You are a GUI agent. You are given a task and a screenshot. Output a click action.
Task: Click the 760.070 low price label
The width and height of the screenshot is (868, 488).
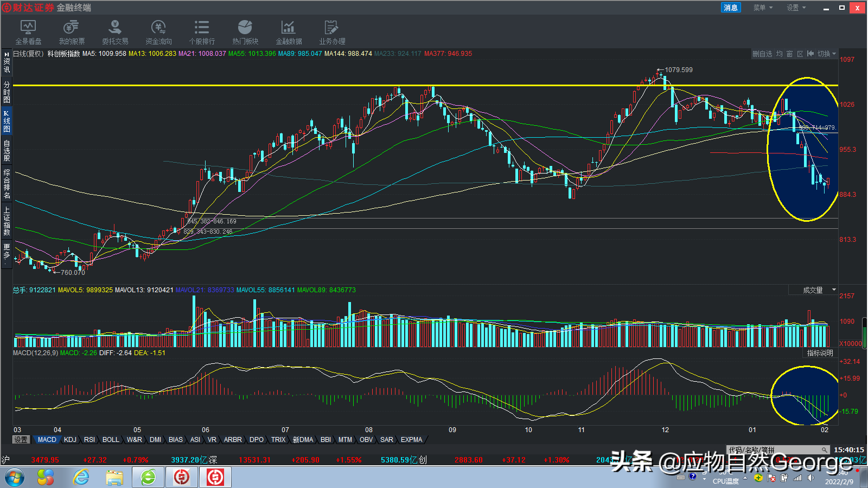(73, 273)
